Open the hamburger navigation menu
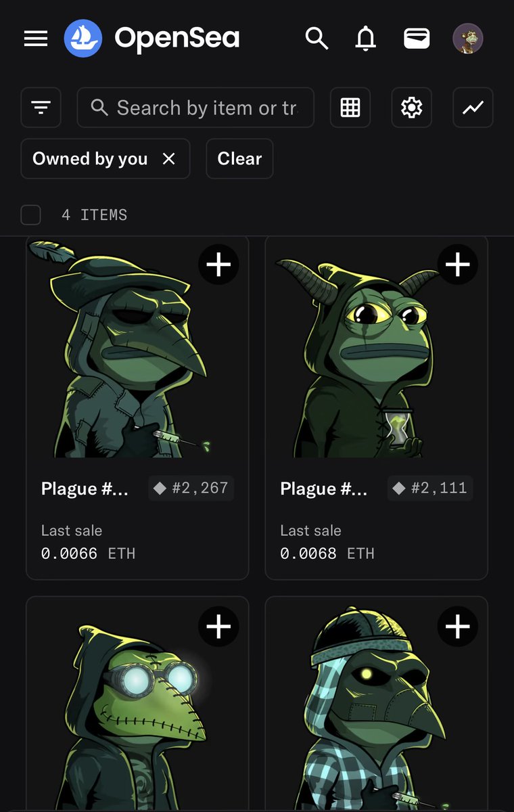 tap(36, 39)
